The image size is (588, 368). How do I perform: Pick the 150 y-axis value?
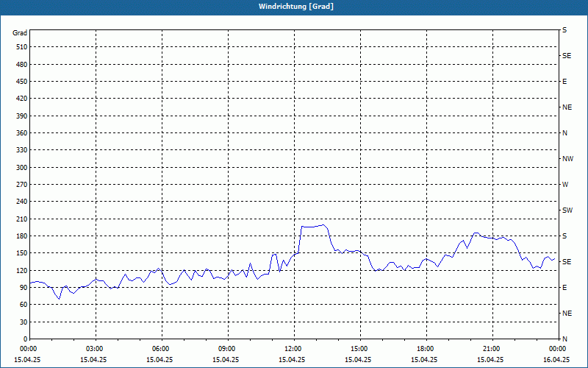22,252
